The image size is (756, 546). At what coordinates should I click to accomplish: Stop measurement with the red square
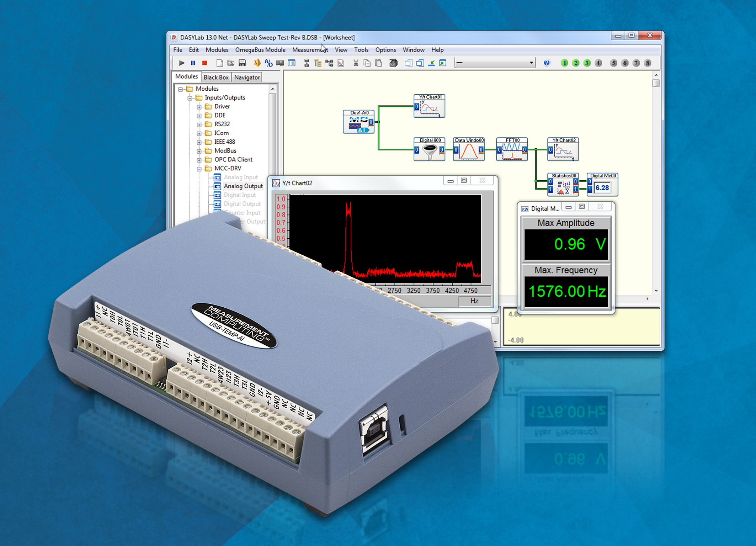[x=204, y=63]
